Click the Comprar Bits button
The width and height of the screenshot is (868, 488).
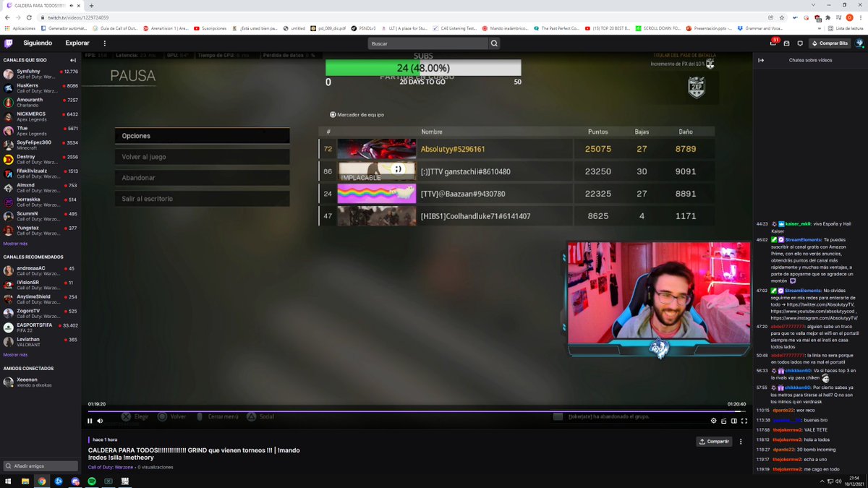(x=833, y=43)
